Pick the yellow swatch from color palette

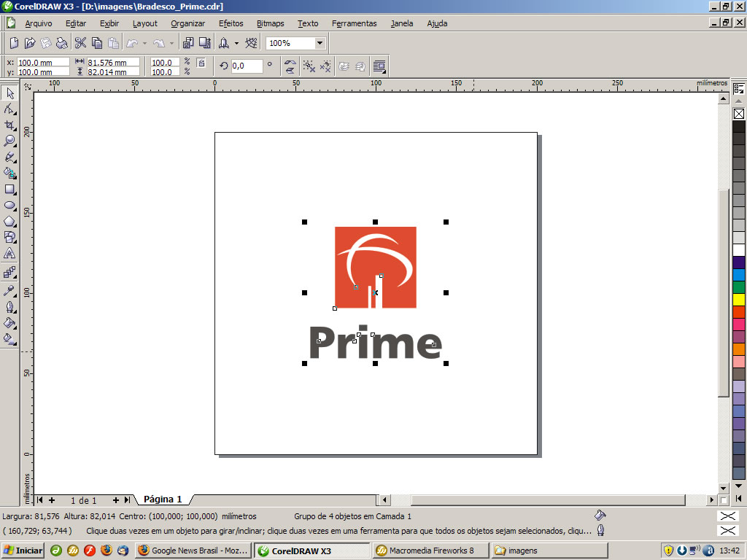(x=739, y=300)
